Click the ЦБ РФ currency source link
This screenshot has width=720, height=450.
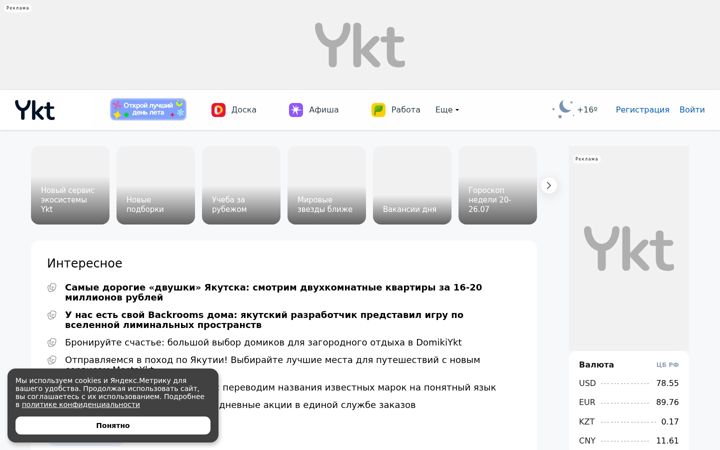(x=667, y=365)
